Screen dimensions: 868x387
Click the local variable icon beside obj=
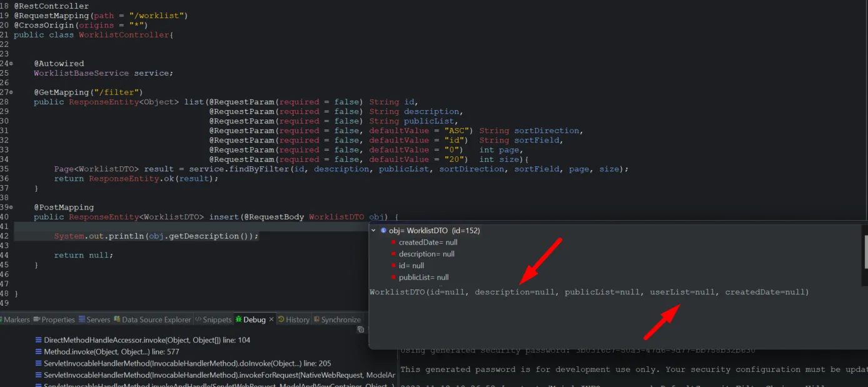[383, 231]
